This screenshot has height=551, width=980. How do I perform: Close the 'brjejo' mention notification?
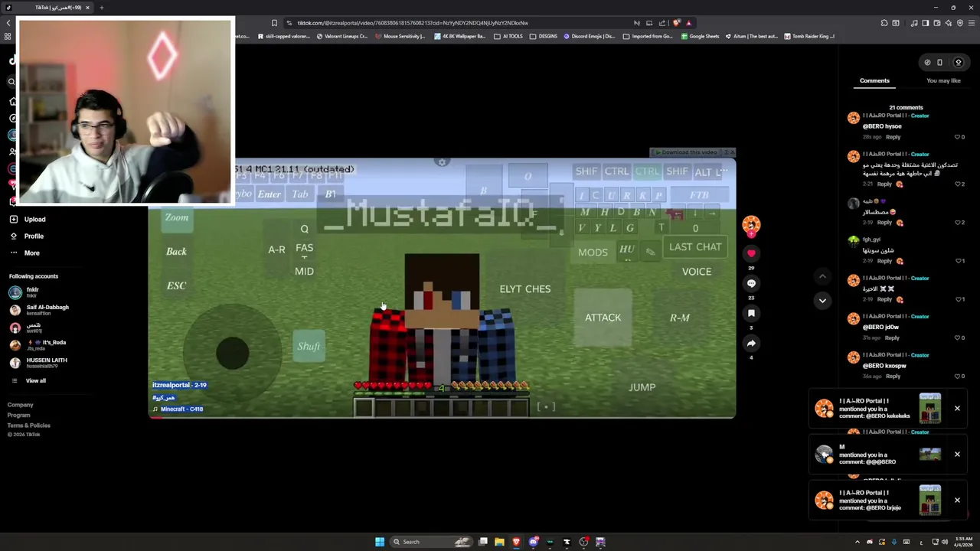(x=957, y=500)
